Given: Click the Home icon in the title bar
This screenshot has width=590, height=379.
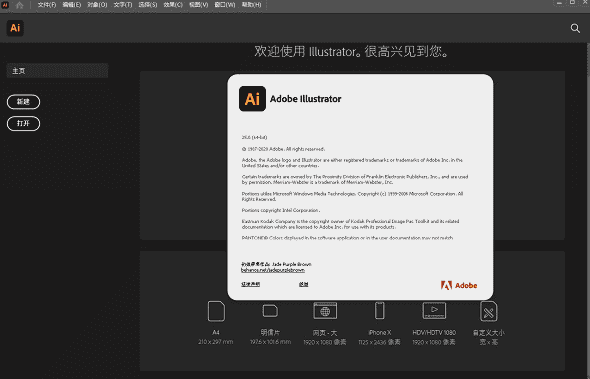Looking at the screenshot, I should [20, 5].
